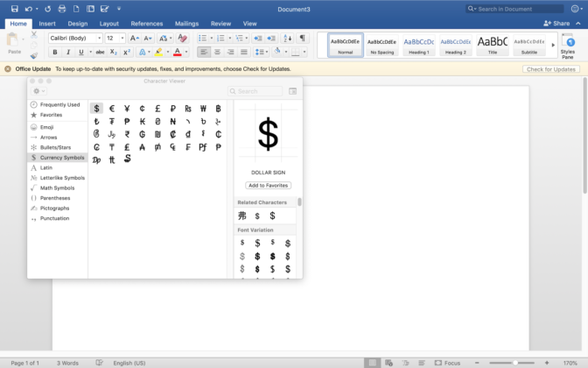Switch to Review tab

[x=220, y=24]
